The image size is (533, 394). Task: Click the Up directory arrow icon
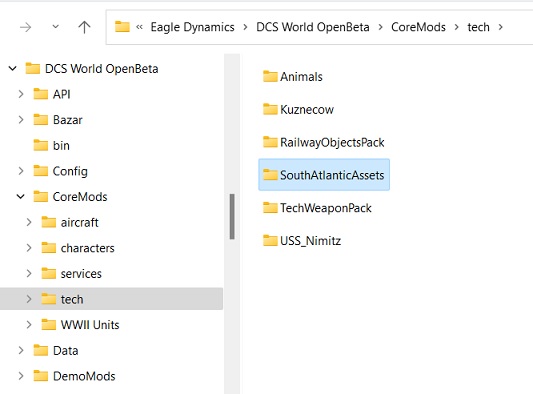click(84, 27)
